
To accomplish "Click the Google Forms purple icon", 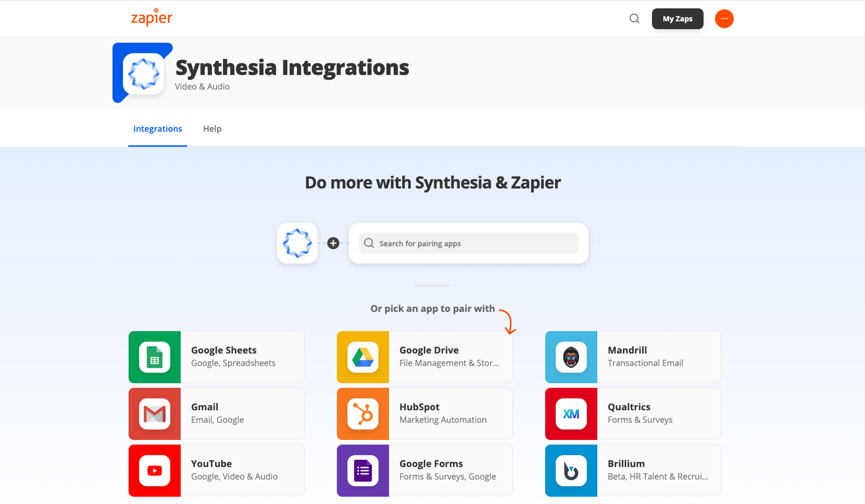I will pyautogui.click(x=363, y=471).
